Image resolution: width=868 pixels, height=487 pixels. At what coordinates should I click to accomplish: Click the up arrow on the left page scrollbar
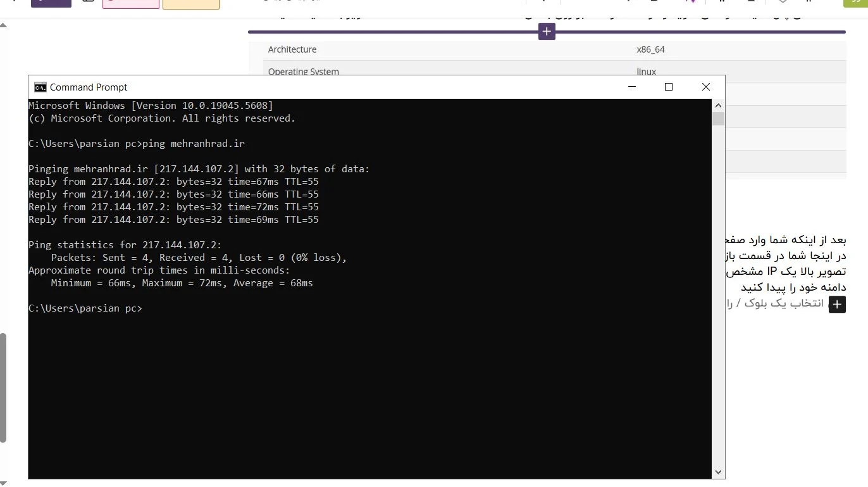(4, 25)
